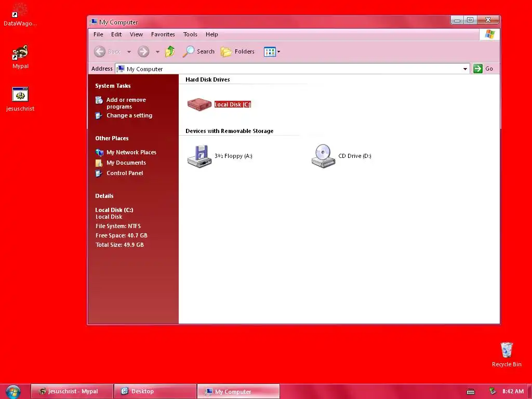Screen dimensions: 532x399
Task: Click the Go button
Action: tap(483, 69)
